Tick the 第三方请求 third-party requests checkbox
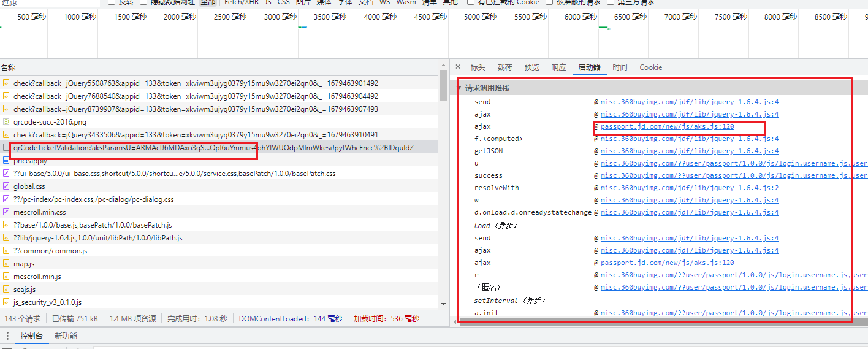The image size is (868, 349). point(611,2)
